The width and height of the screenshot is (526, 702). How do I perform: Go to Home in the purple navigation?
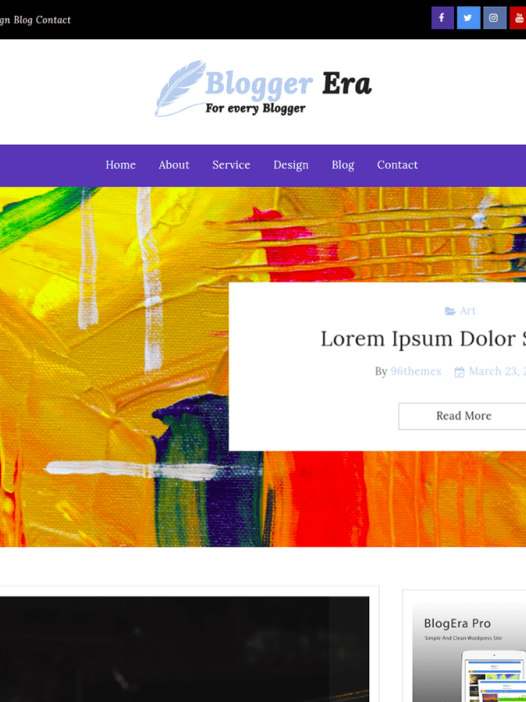[120, 165]
